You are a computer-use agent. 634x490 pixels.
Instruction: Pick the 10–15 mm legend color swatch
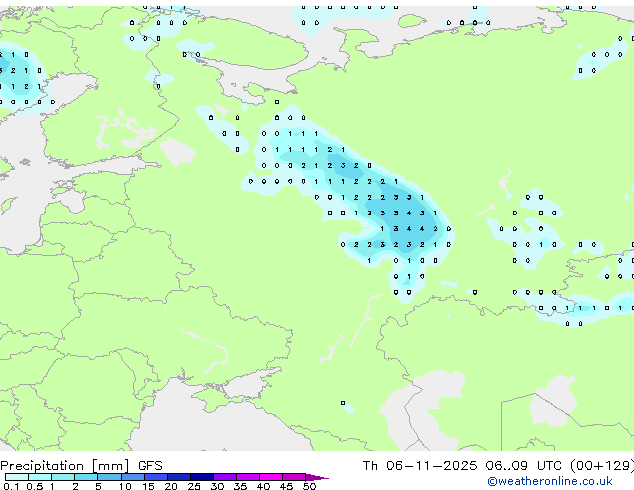(133, 477)
